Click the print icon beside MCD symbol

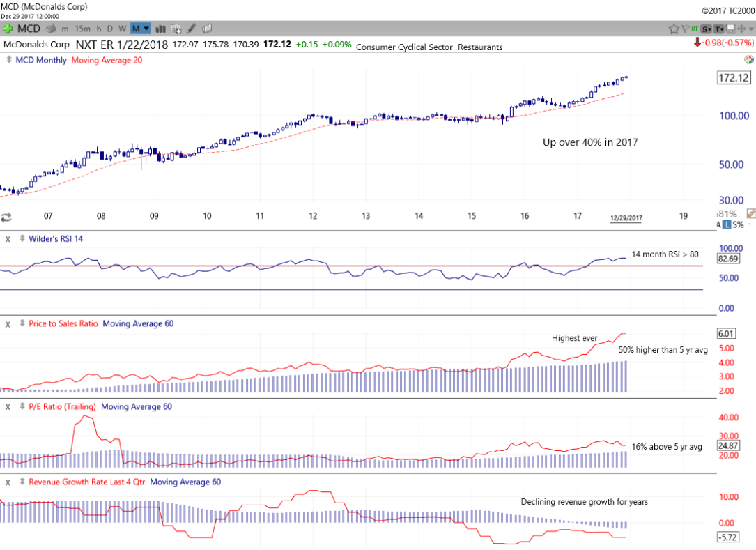50,29
